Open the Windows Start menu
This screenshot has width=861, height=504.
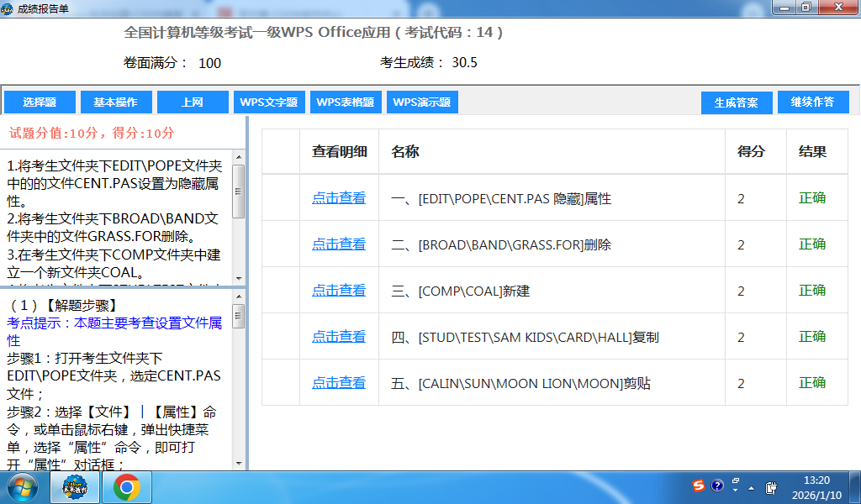pos(22,487)
